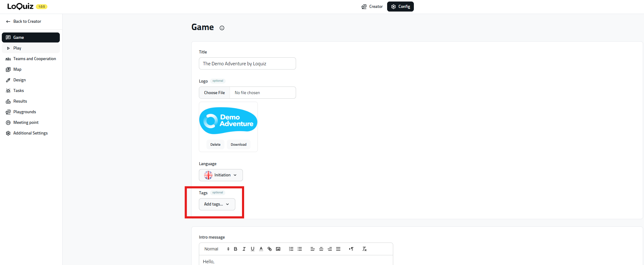Go to Playgrounds in the sidebar

tap(24, 112)
